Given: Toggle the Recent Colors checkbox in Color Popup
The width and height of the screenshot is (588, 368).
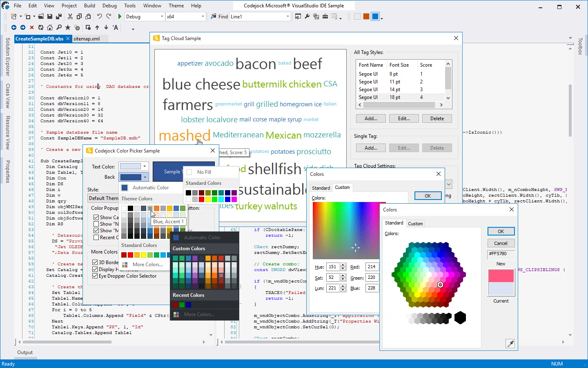Looking at the screenshot, I should point(96,237).
